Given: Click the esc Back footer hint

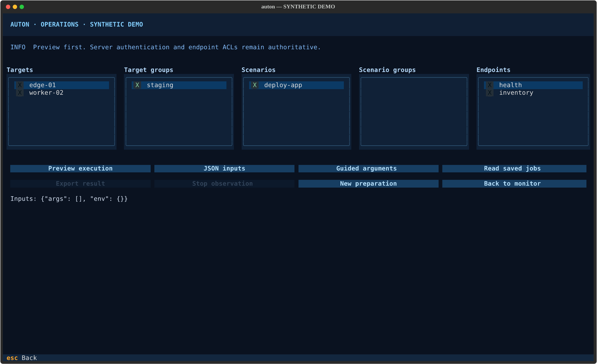Looking at the screenshot, I should [22, 358].
